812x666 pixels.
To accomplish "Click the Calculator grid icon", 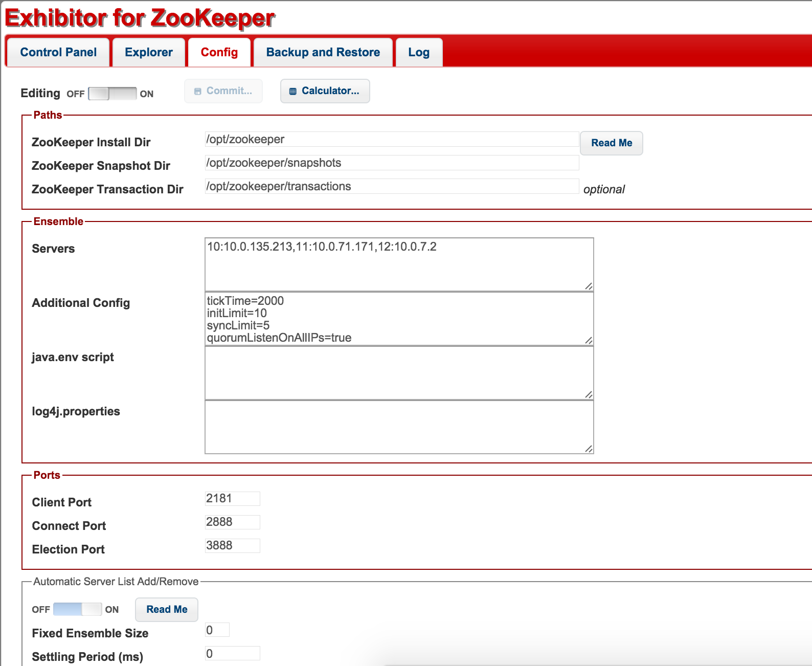I will pos(293,92).
